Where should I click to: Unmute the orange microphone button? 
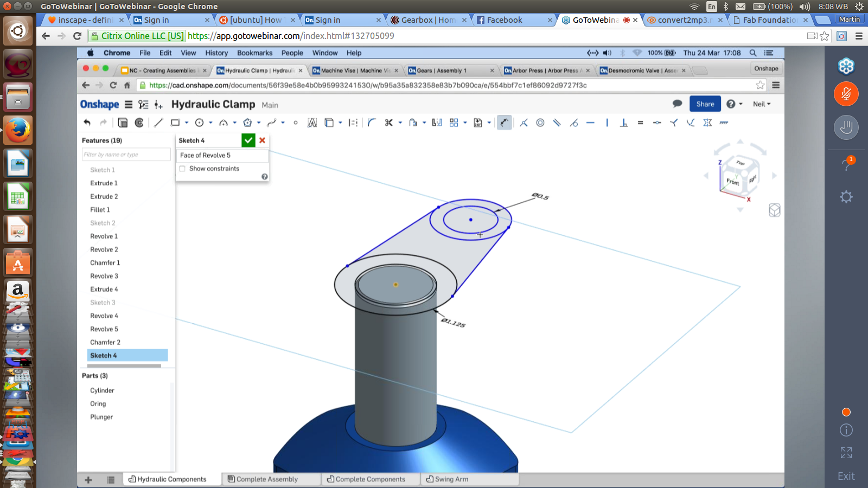coord(846,94)
